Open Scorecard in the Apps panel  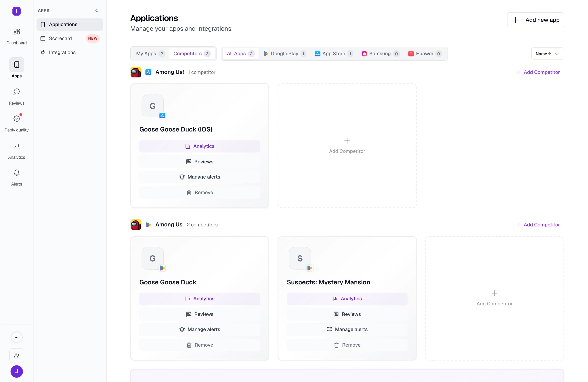point(70,39)
